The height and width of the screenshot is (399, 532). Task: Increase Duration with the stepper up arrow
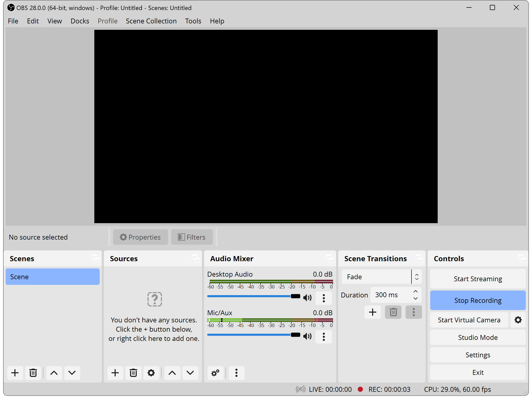[x=415, y=291]
